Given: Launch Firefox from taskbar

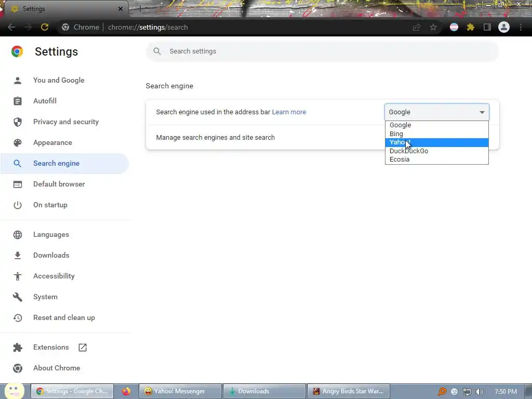Looking at the screenshot, I should (x=126, y=391).
